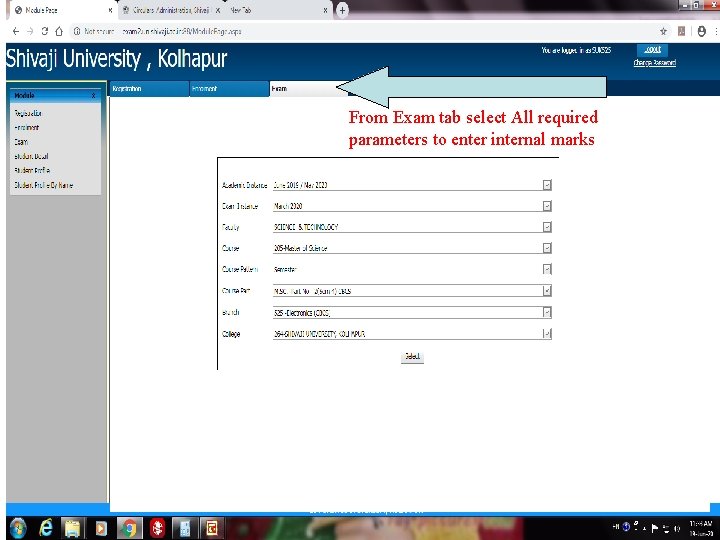The height and width of the screenshot is (540, 720).
Task: Reload the current page
Action: tap(45, 31)
